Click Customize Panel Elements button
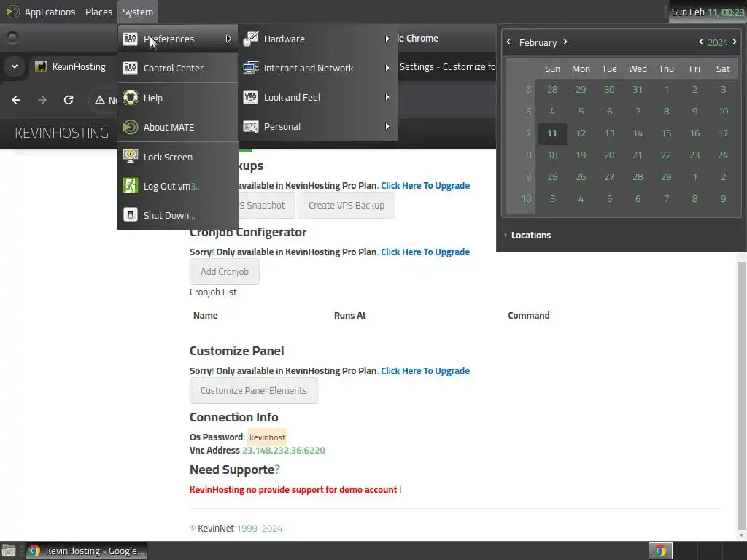This screenshot has width=747, height=560. [253, 391]
